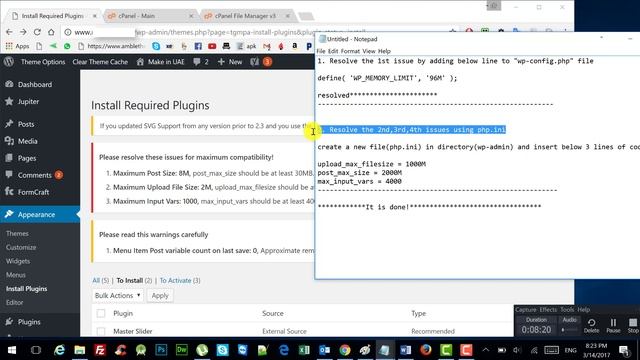Open the Editor submenu item

(14, 302)
